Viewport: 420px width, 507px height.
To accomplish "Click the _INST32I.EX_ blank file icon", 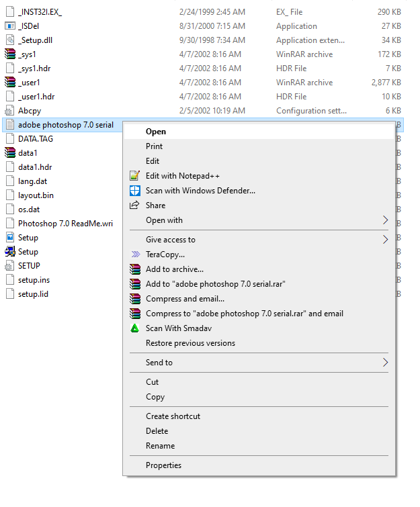I will pyautogui.click(x=10, y=11).
